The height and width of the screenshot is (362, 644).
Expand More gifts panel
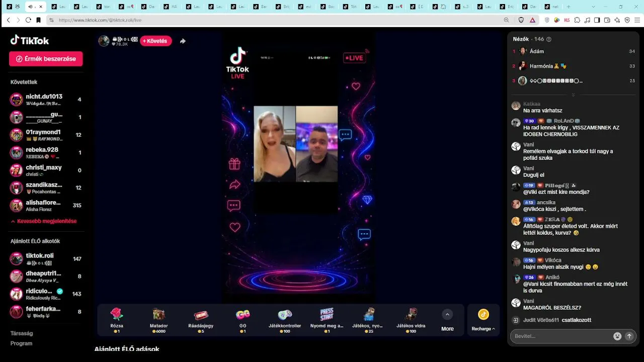pos(447,320)
